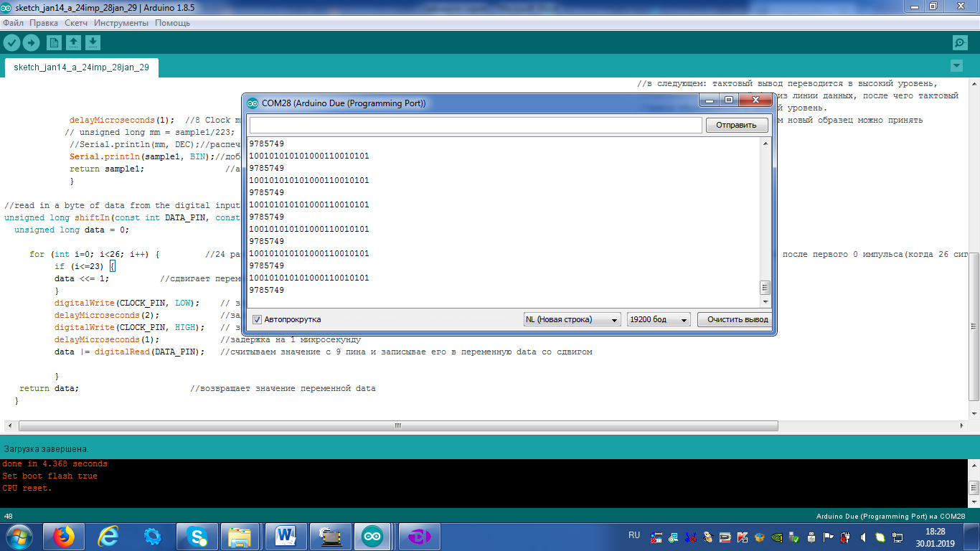Open the 19200 бод baud rate dropdown
The image size is (980, 551).
tap(659, 319)
